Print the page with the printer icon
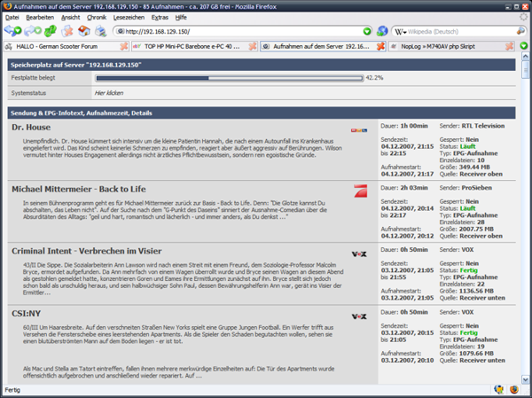This screenshot has width=532, height=398. click(x=101, y=31)
